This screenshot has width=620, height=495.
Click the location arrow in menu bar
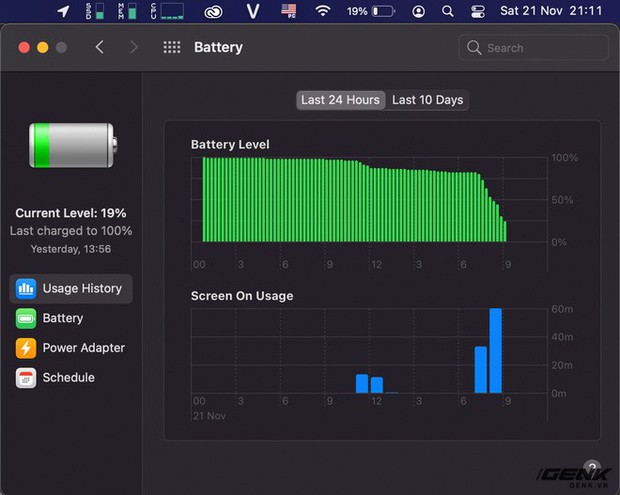tap(64, 11)
